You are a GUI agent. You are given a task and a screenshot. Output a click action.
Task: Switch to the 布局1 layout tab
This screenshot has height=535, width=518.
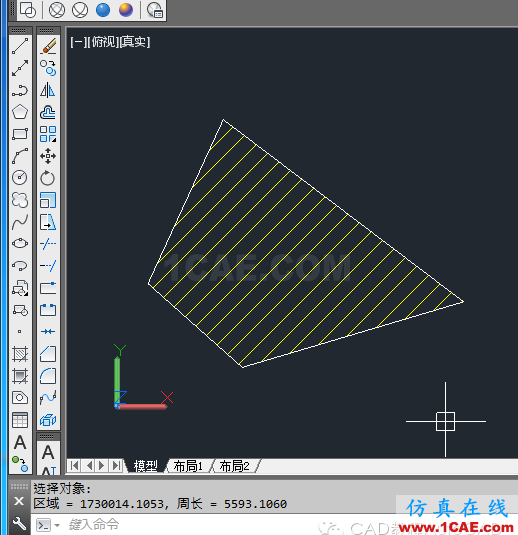188,466
